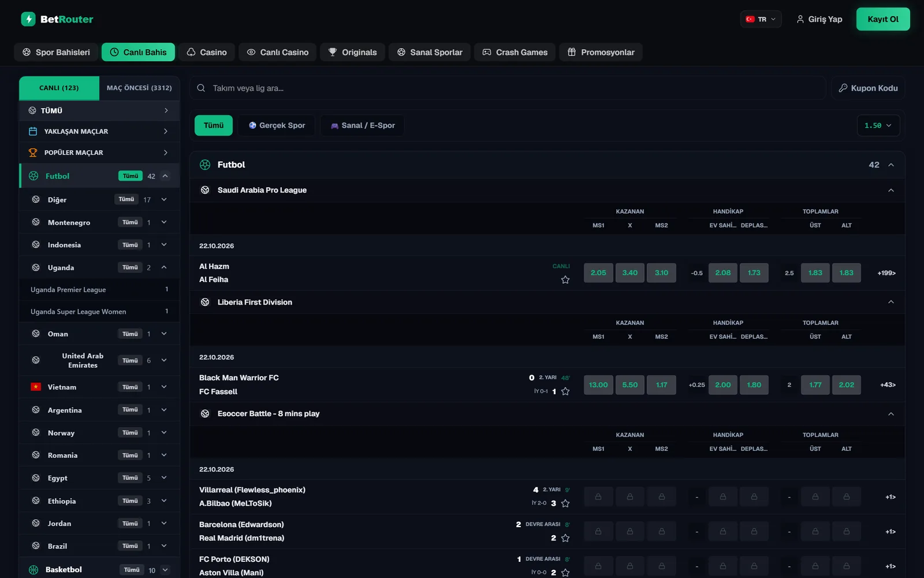Collapse the Uganda league list
924x578 pixels.
point(164,268)
